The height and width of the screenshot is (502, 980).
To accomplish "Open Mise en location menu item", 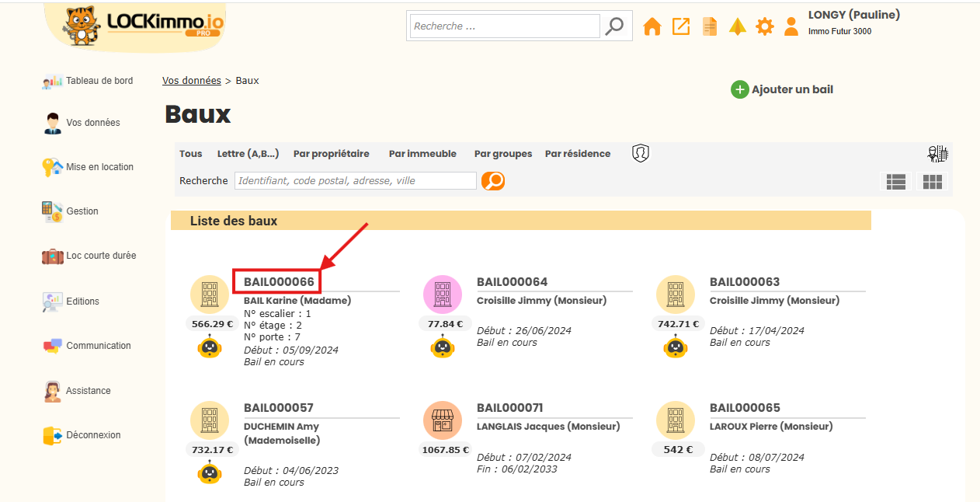I will [99, 167].
